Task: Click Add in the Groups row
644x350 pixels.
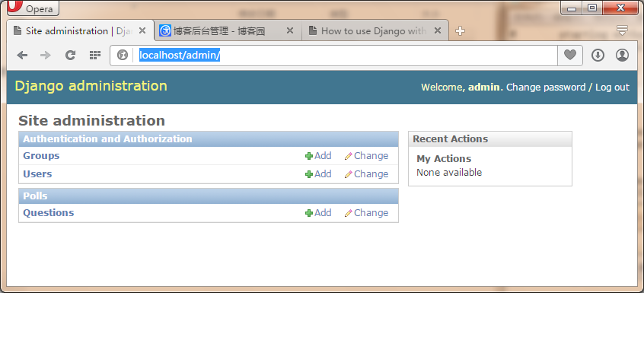Action: [319, 155]
